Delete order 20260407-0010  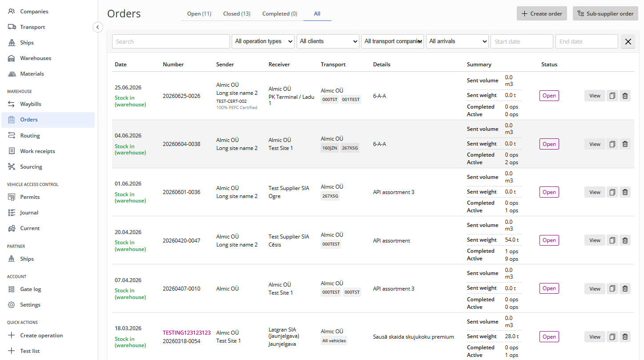point(625,289)
